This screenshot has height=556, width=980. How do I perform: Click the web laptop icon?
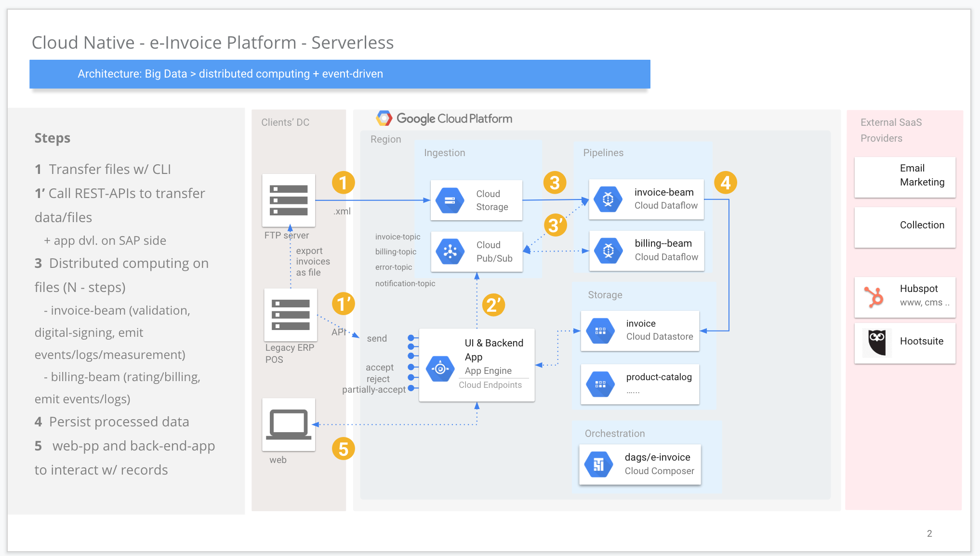coord(289,424)
